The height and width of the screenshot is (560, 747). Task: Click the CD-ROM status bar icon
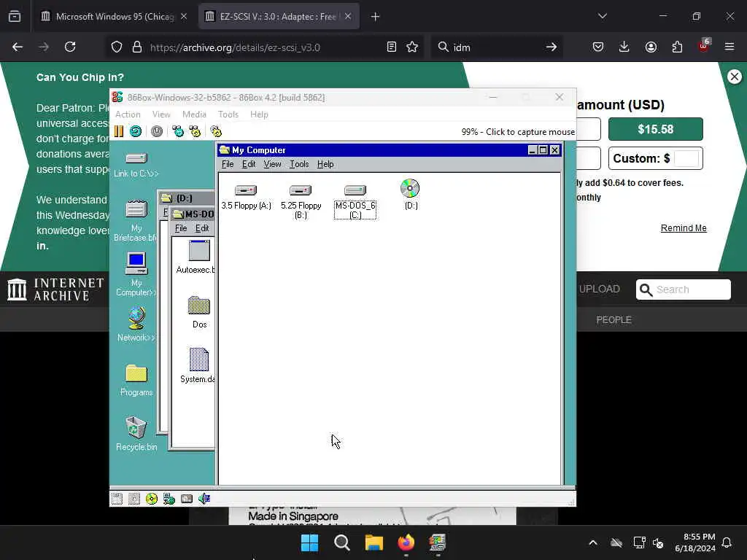click(x=152, y=499)
